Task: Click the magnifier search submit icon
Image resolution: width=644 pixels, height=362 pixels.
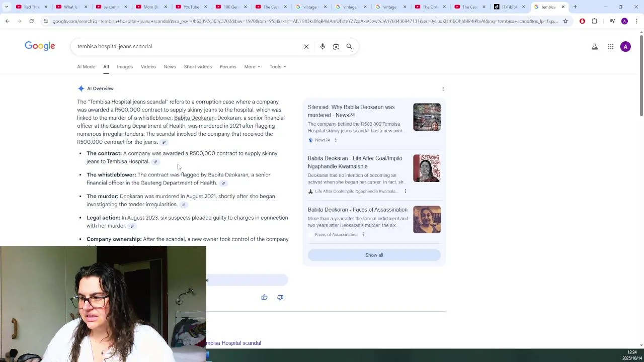Action: pos(349,46)
